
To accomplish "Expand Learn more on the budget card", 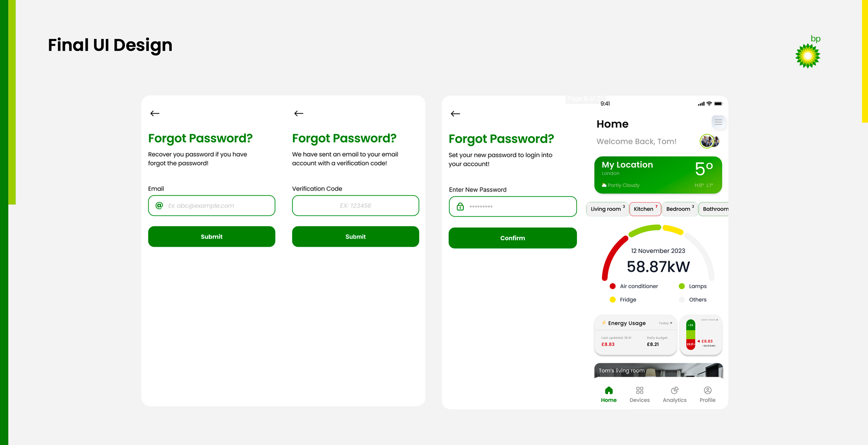I will click(709, 320).
